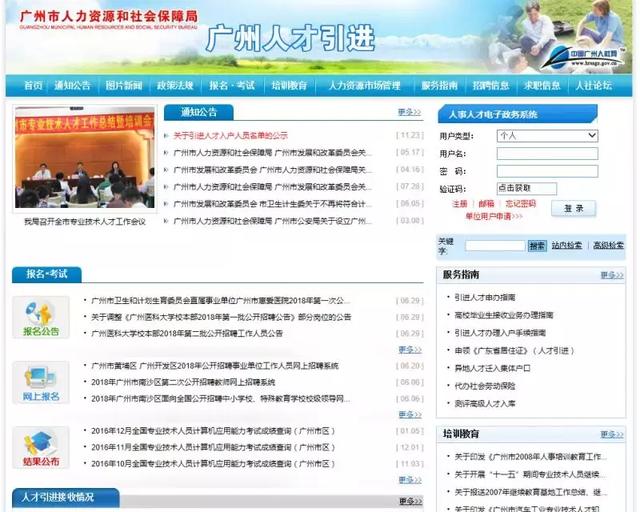This screenshot has height=512, width=640.
Task: Open 高校毕业生接收业务办理指南
Action: tap(504, 315)
